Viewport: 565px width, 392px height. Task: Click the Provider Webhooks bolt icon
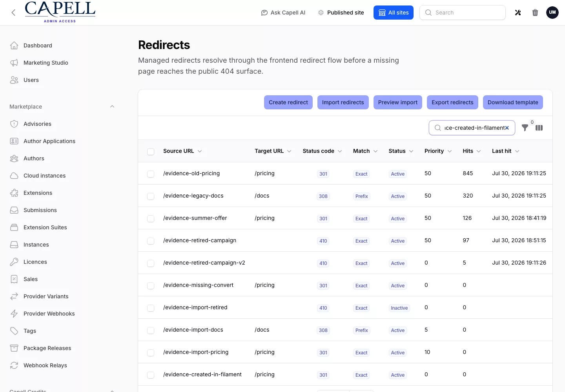(x=14, y=314)
